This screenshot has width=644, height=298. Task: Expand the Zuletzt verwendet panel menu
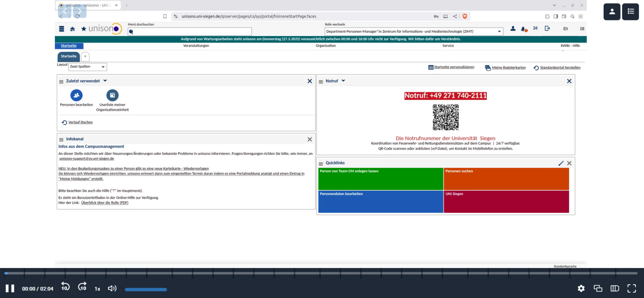click(105, 81)
